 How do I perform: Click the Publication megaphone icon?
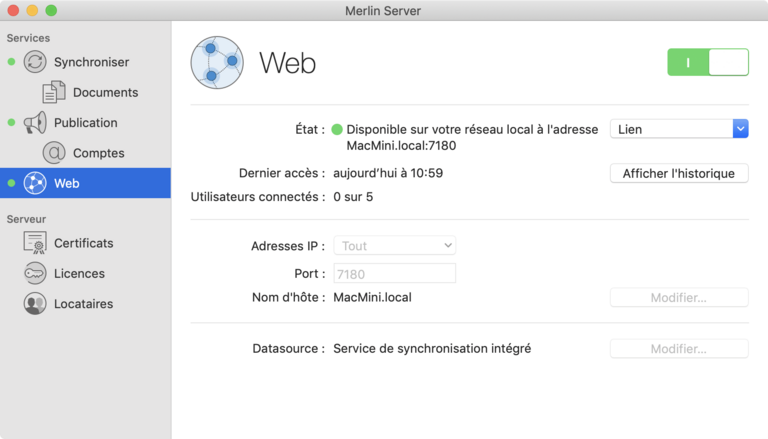coord(35,122)
